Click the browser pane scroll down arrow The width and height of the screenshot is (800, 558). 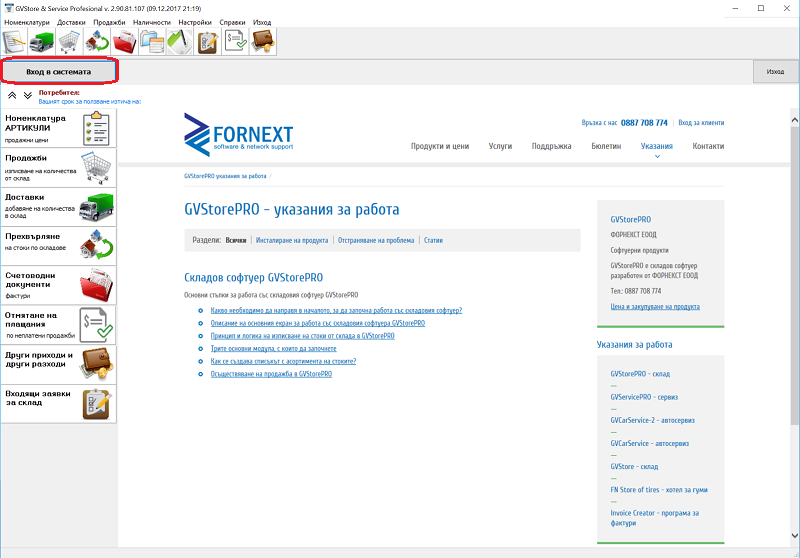point(794,536)
